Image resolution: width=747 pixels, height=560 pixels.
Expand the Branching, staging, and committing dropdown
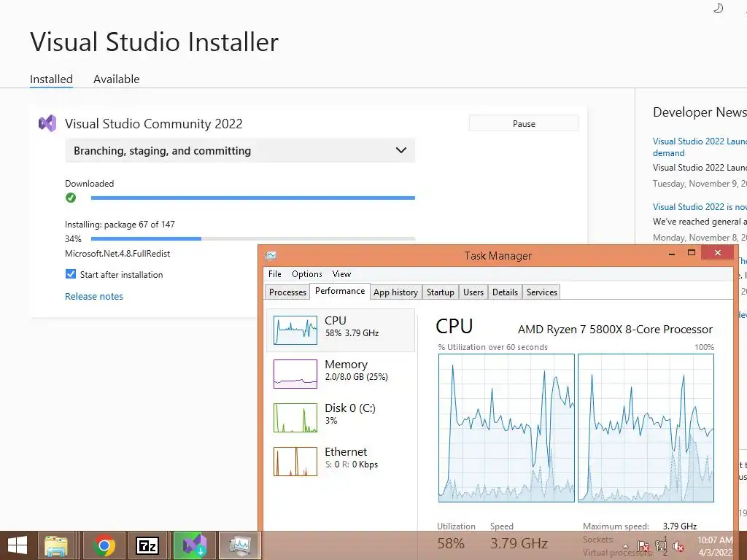click(x=240, y=150)
